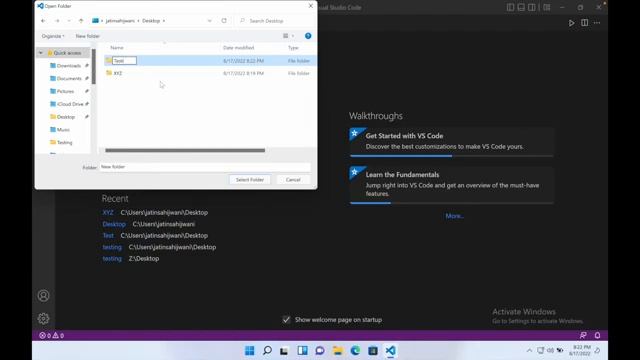Select the Testing folder in sidebar
The image size is (640, 360).
coord(61,142)
